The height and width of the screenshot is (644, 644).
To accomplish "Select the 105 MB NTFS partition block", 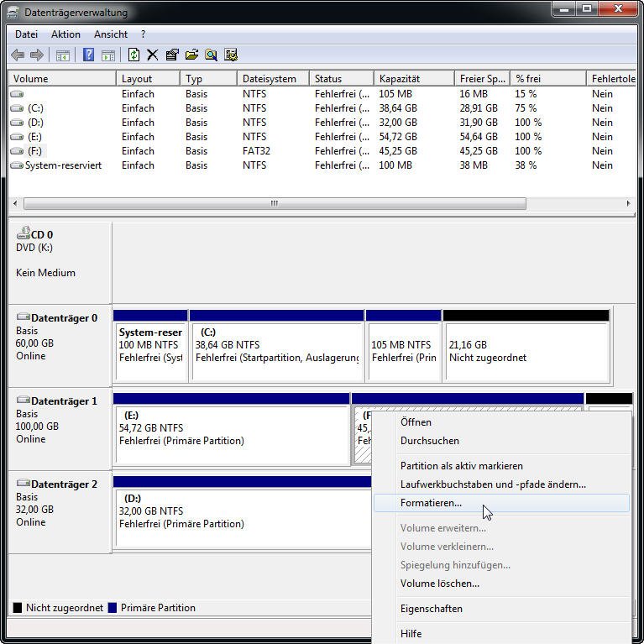I will point(403,346).
